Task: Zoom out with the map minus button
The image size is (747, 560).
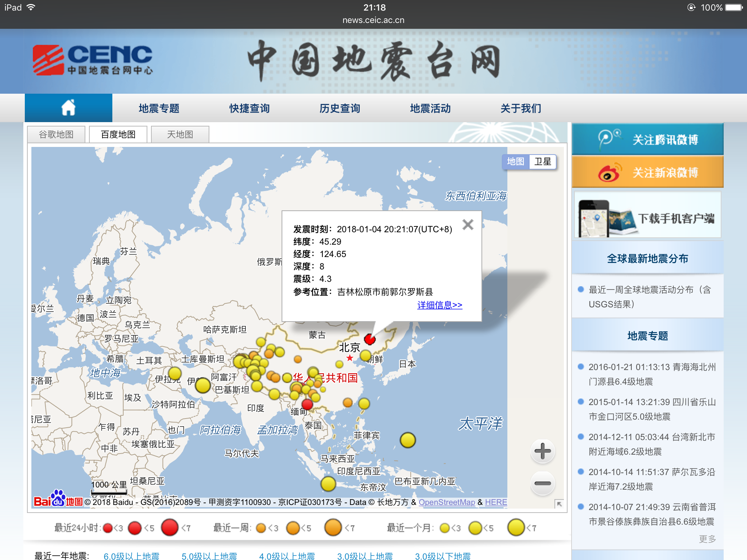Action: (542, 483)
